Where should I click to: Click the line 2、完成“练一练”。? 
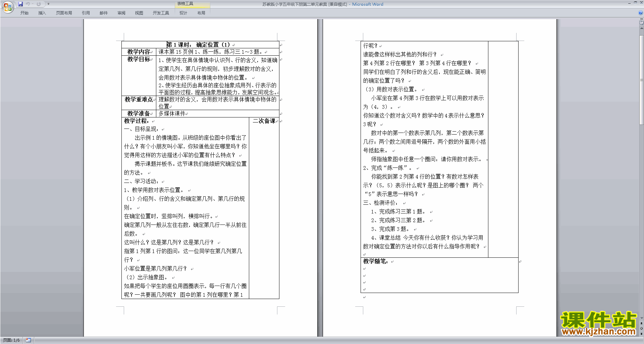pos(388,168)
